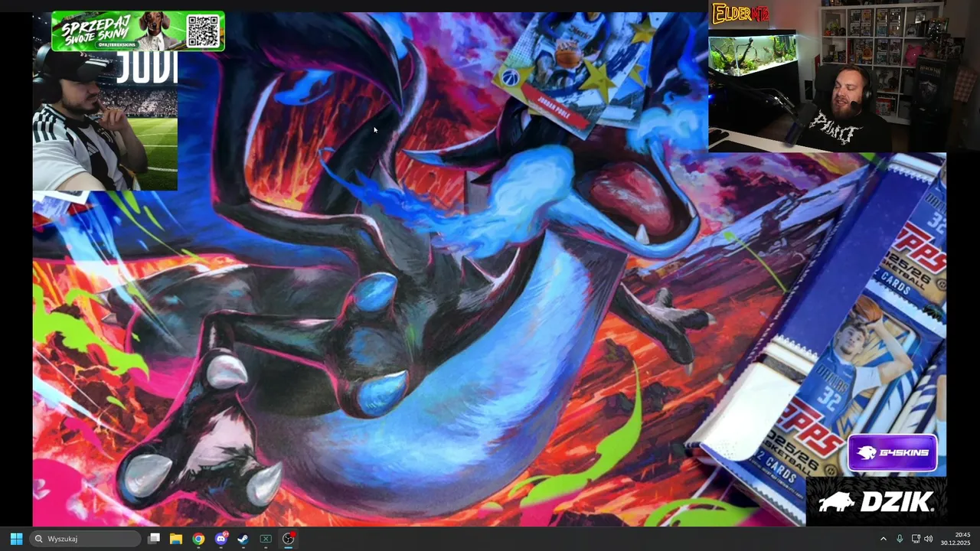Open the clock showing 20:45 30.12.2025
This screenshot has width=980, height=551.
[x=955, y=539]
